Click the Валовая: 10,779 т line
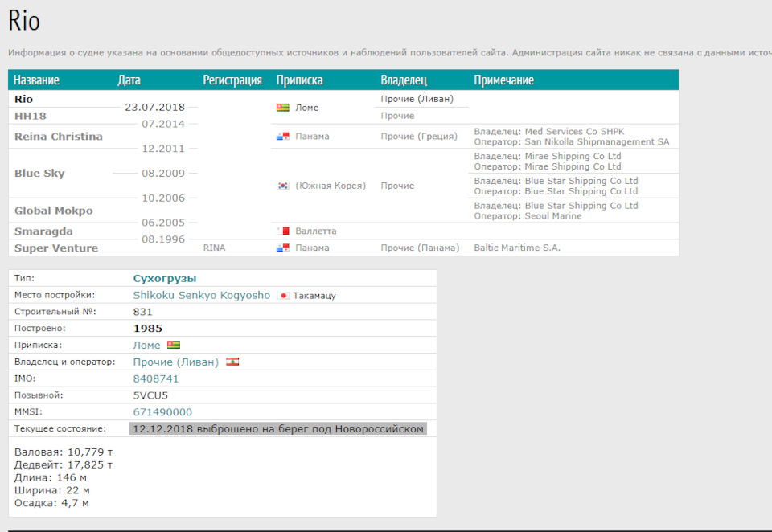 [64, 452]
